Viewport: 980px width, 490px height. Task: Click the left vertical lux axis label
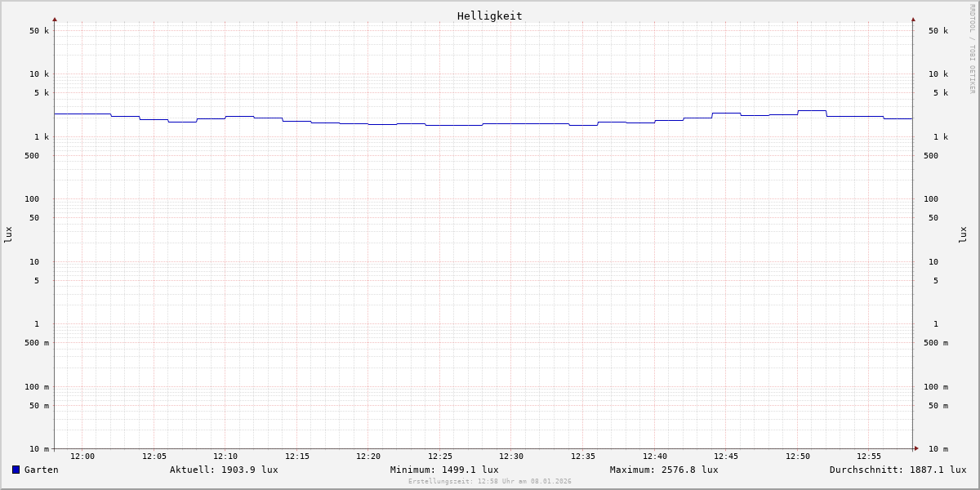(8, 234)
